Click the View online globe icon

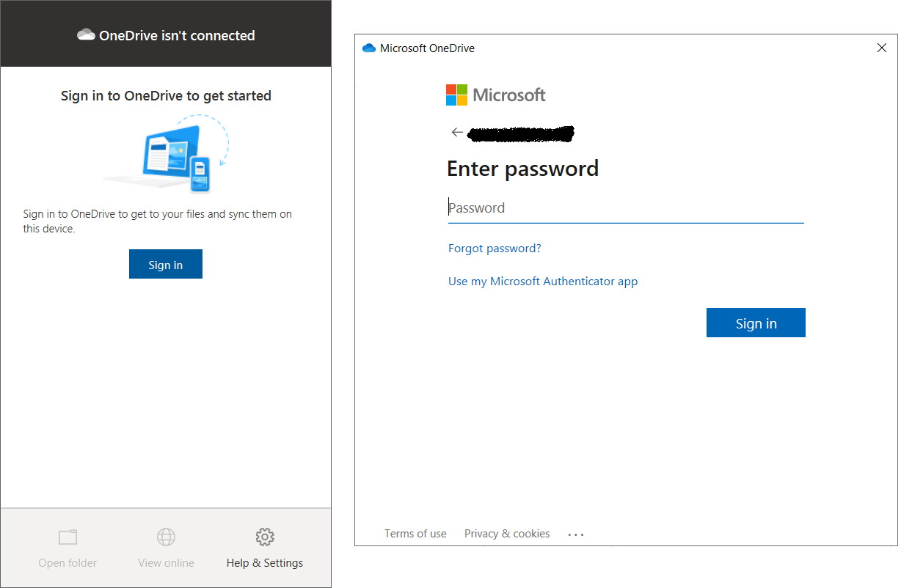[x=166, y=537]
